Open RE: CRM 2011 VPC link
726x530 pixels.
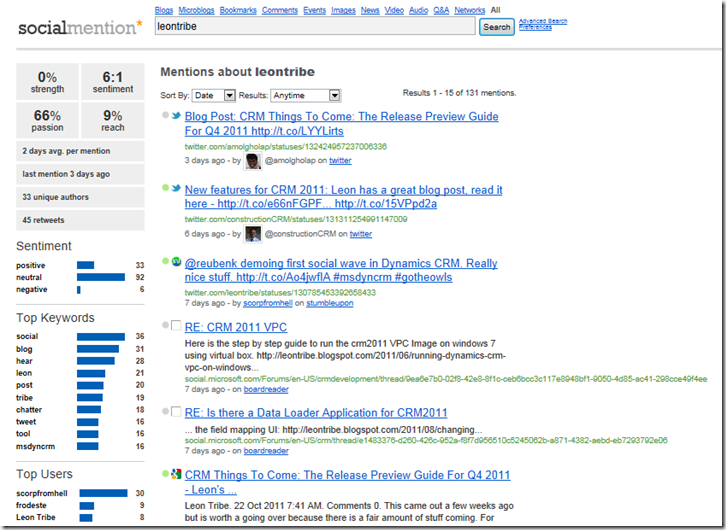[236, 327]
